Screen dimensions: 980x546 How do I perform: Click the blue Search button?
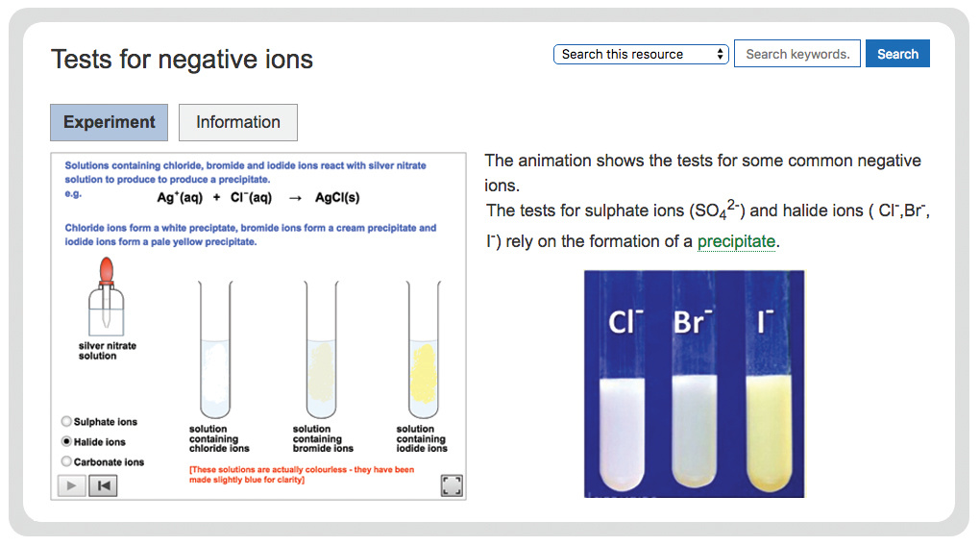coord(897,54)
